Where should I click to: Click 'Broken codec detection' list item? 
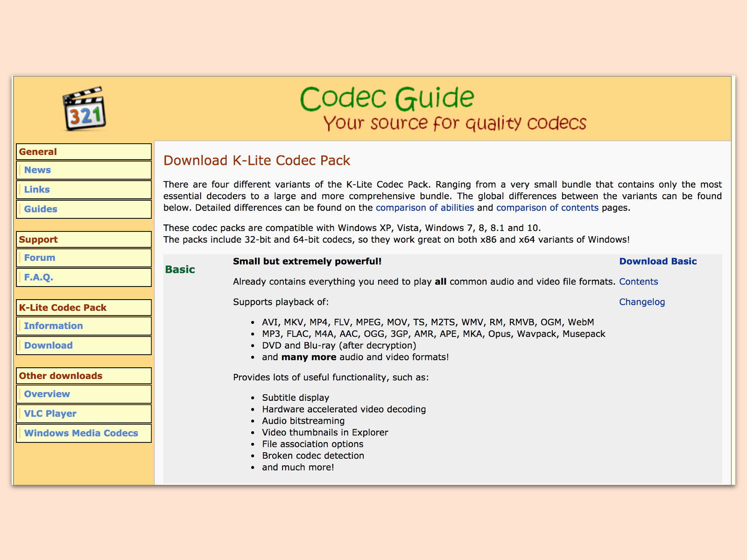(313, 456)
